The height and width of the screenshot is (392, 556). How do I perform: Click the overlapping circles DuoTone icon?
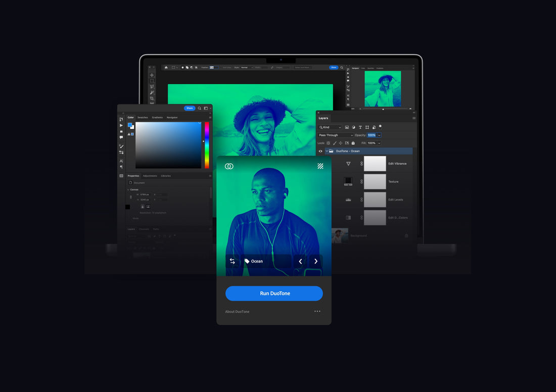click(229, 166)
